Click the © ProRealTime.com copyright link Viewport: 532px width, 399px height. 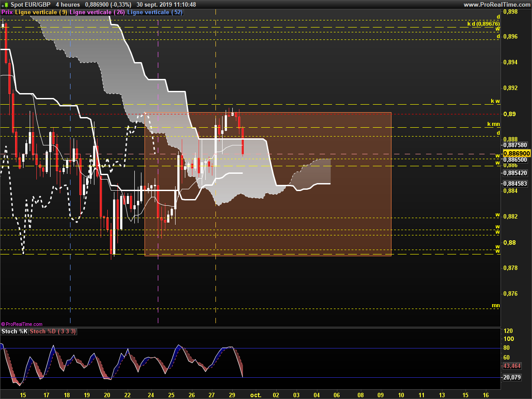pos(22,325)
